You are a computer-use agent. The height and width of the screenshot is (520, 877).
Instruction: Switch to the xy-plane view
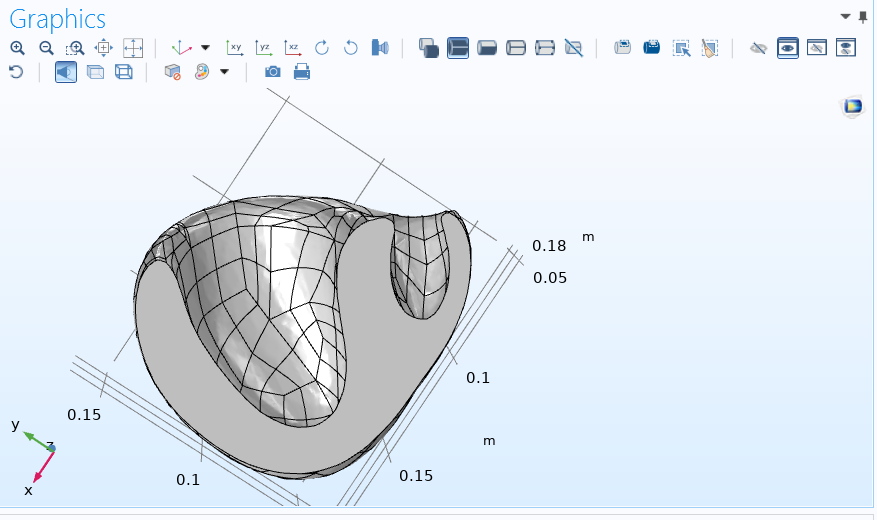[x=235, y=47]
